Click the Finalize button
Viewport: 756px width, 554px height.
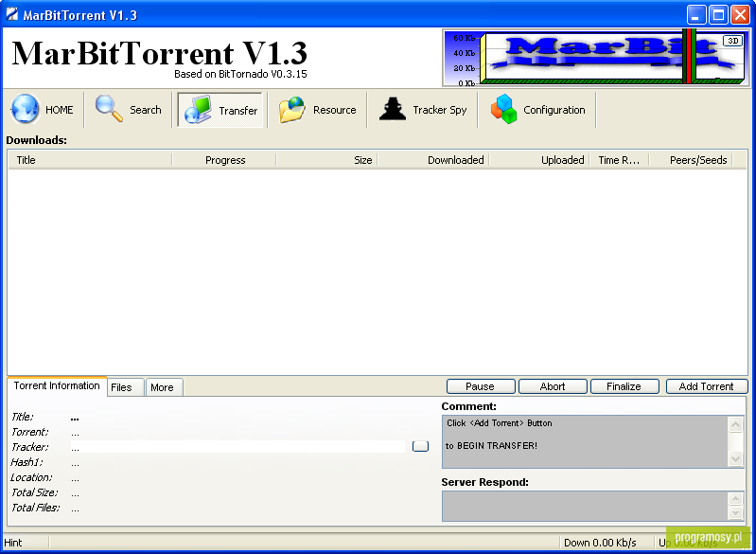pos(624,386)
